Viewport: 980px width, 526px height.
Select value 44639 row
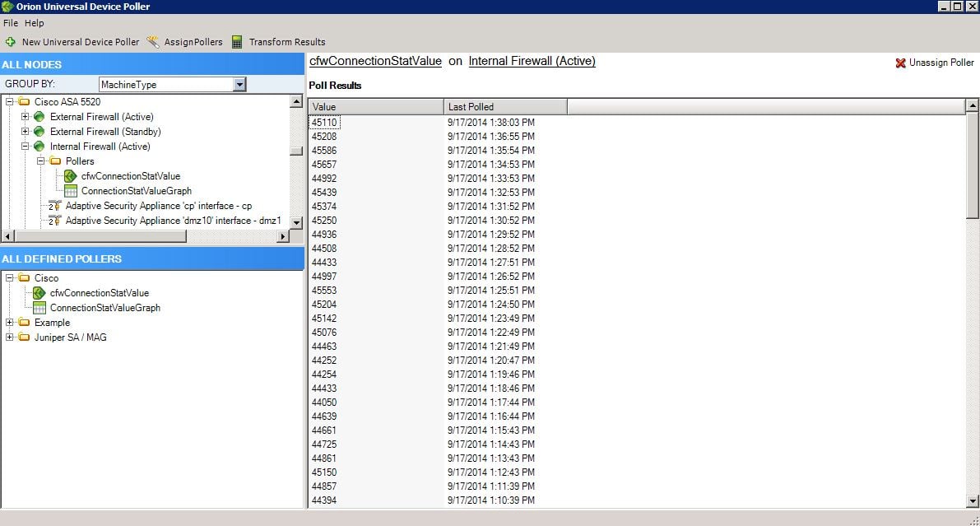click(x=324, y=416)
